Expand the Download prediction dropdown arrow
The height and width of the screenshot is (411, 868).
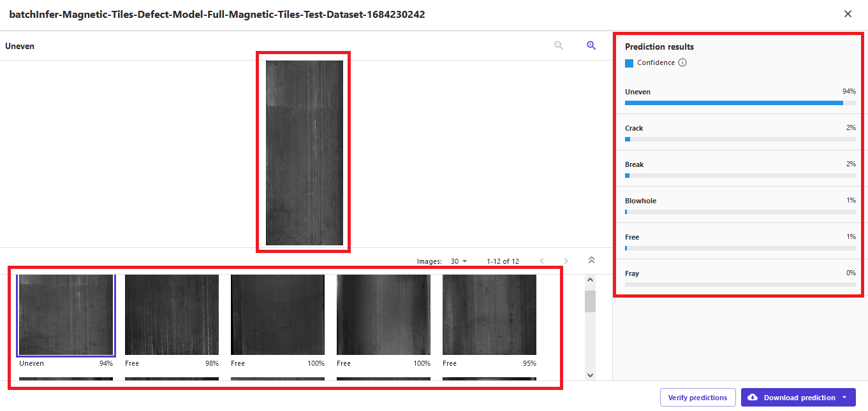(844, 398)
